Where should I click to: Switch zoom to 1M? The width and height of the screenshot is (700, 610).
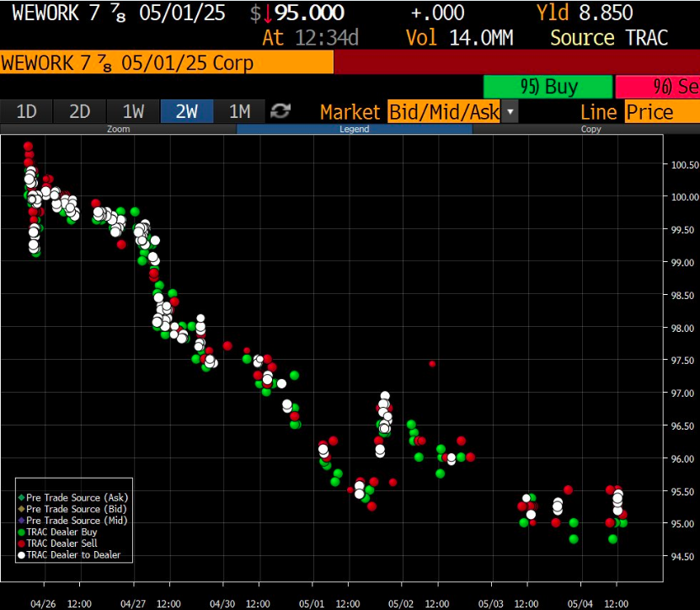point(240,111)
